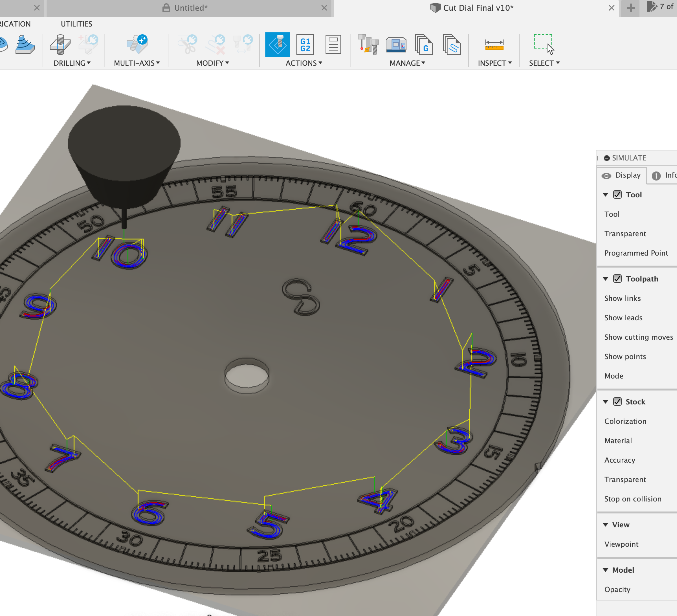
Task: Open the setup sheet icon
Action: click(x=333, y=45)
